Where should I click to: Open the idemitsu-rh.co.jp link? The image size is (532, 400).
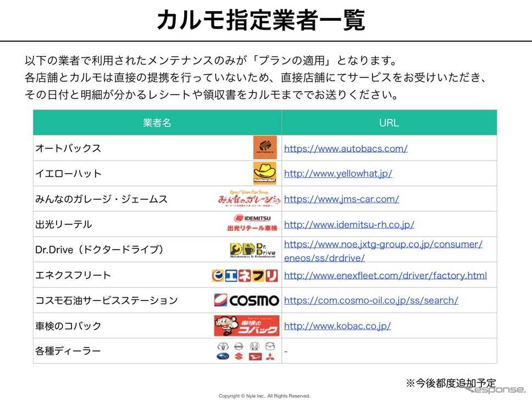click(x=349, y=224)
